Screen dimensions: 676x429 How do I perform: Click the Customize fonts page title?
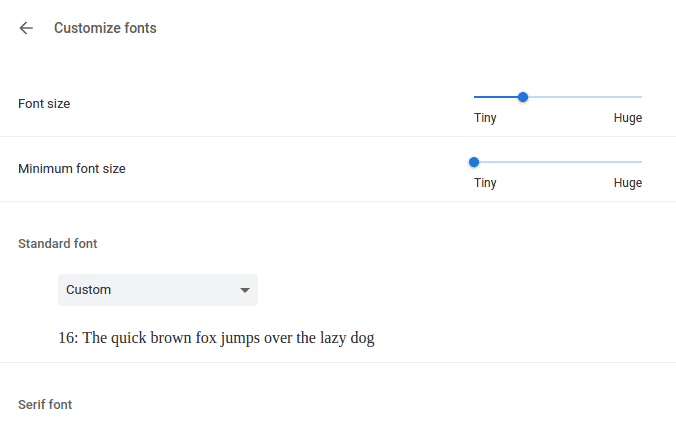pyautogui.click(x=105, y=28)
